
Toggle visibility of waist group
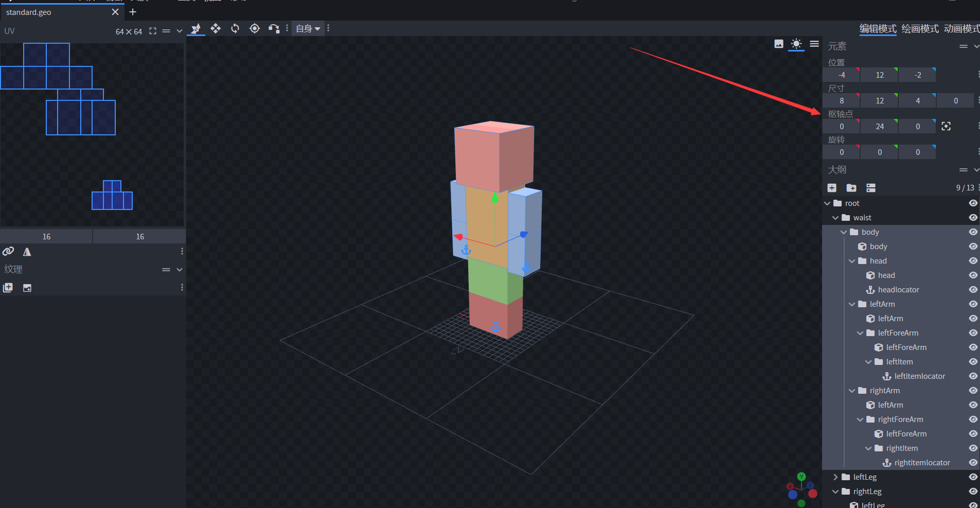973,218
